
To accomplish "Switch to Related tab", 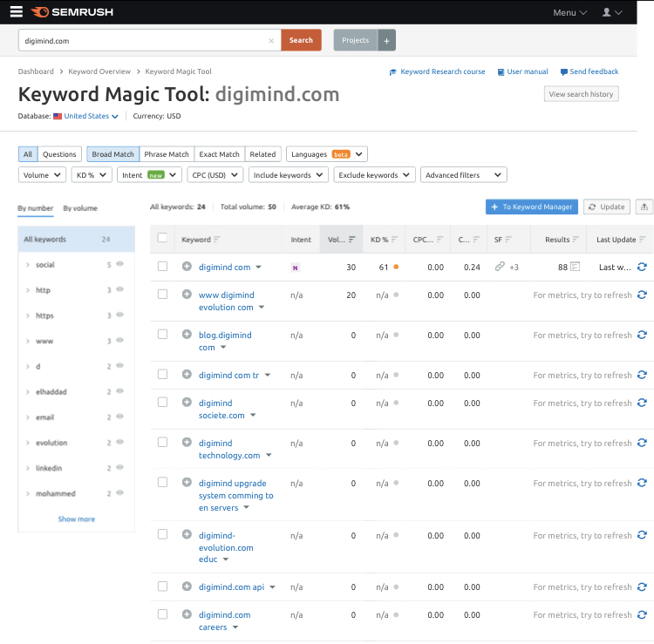I will 262,154.
